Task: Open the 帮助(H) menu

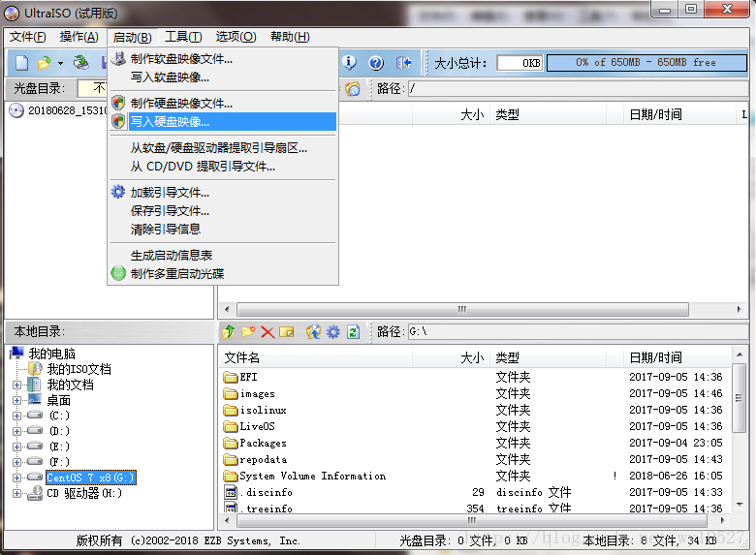Action: 290,37
